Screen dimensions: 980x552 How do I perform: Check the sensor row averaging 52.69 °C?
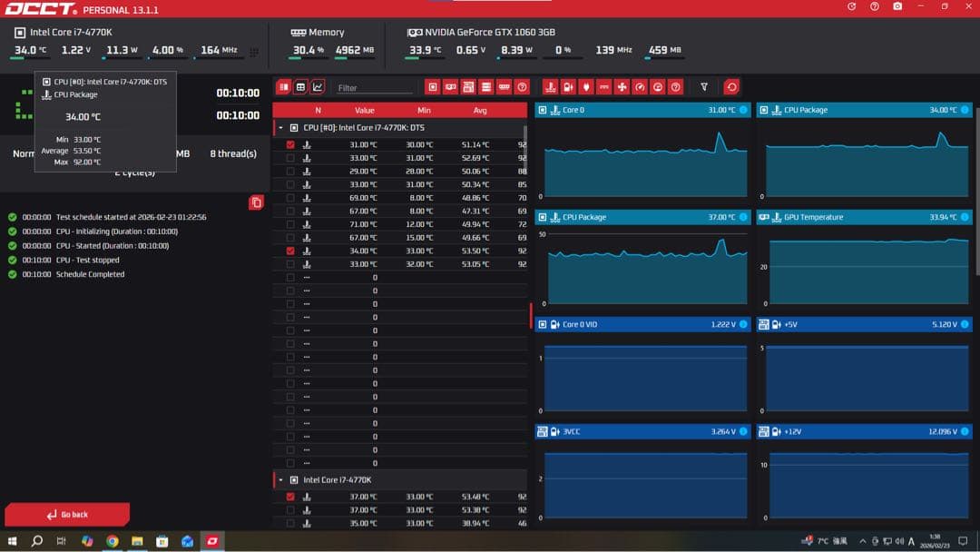coord(290,158)
